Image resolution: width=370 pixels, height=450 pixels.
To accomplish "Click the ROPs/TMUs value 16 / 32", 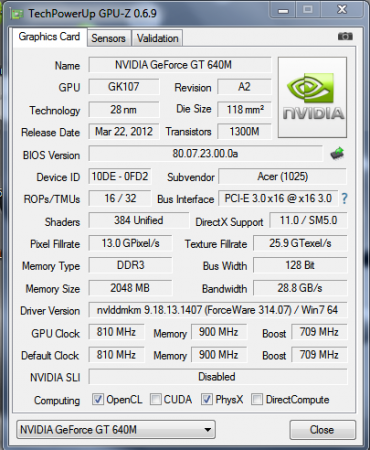I will point(120,198).
